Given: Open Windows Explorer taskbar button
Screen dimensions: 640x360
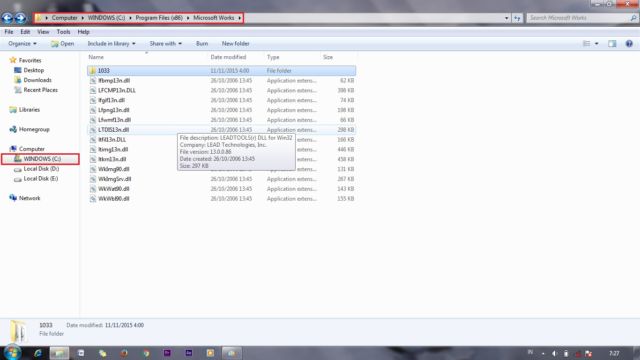Looking at the screenshot, I should 59,353.
